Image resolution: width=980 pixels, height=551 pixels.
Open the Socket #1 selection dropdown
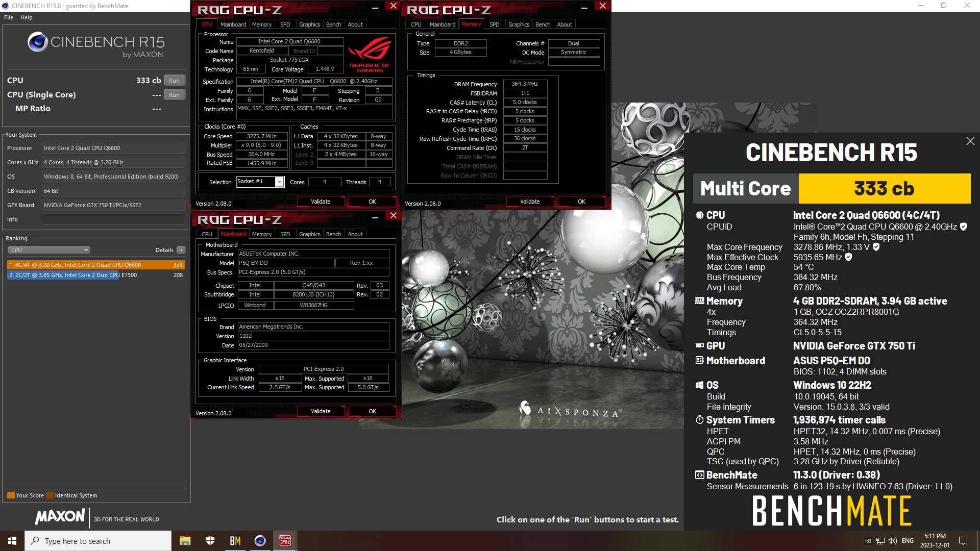click(x=279, y=182)
